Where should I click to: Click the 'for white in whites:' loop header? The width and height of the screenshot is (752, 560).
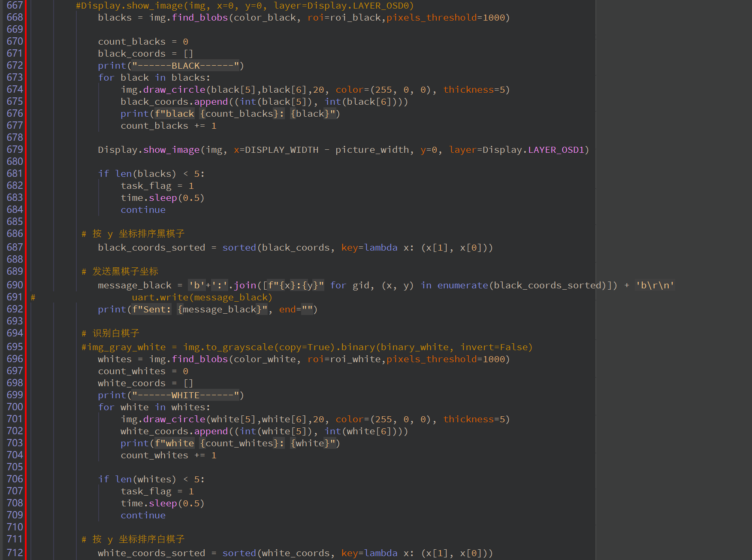(154, 407)
